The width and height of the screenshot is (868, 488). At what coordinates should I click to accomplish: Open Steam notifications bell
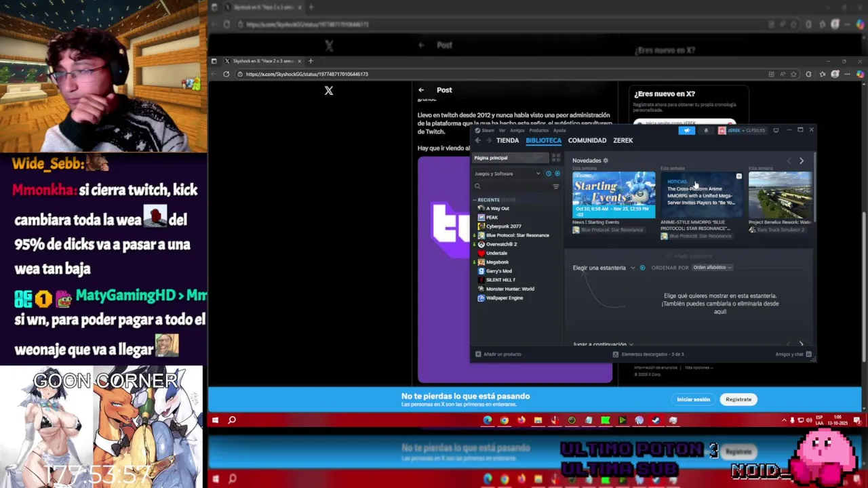pos(706,130)
